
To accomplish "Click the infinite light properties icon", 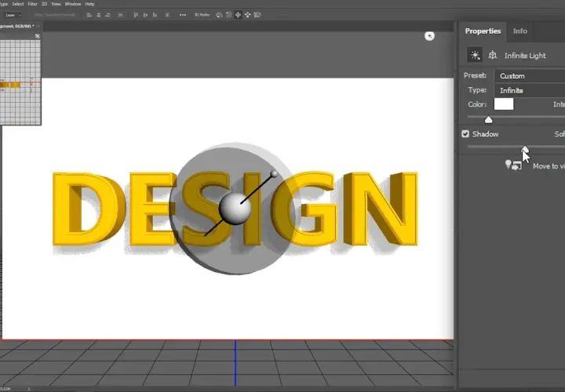I will point(475,55).
